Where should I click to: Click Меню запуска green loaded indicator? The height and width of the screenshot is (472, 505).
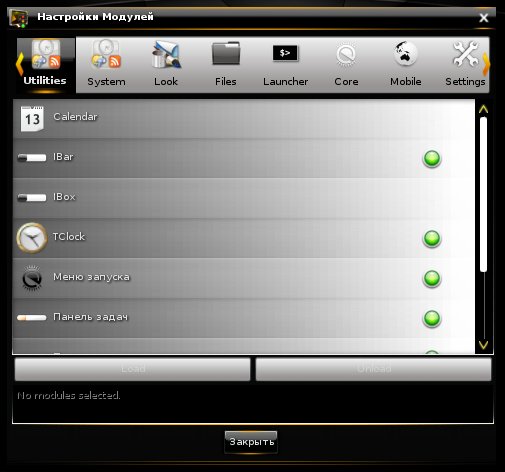[x=432, y=278]
